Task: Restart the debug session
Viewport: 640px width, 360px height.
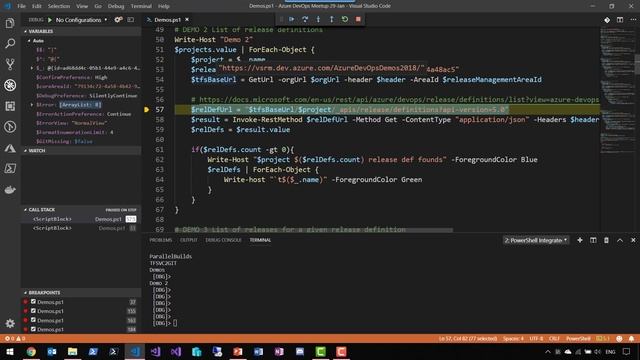Action: (x=345, y=19)
